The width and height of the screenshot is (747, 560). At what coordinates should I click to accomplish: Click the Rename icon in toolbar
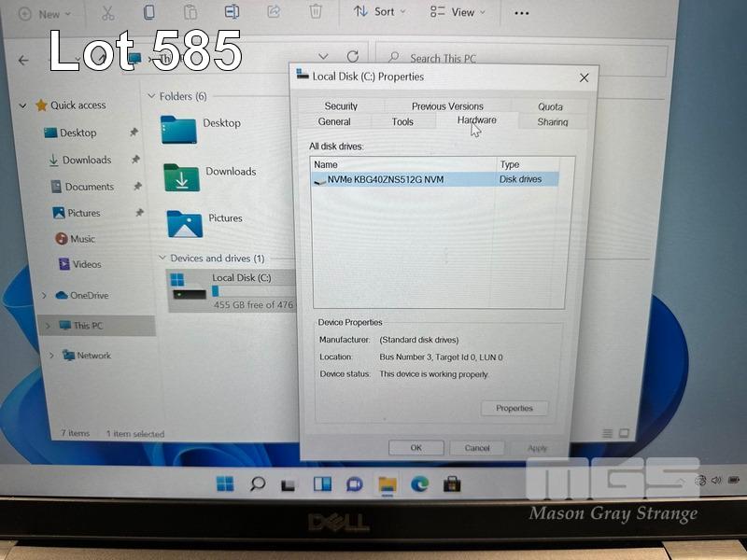click(x=232, y=12)
